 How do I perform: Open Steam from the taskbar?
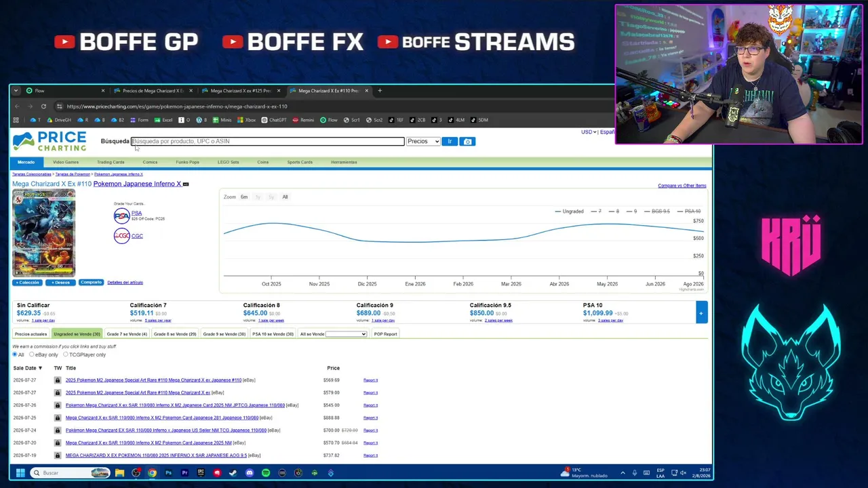(233, 472)
